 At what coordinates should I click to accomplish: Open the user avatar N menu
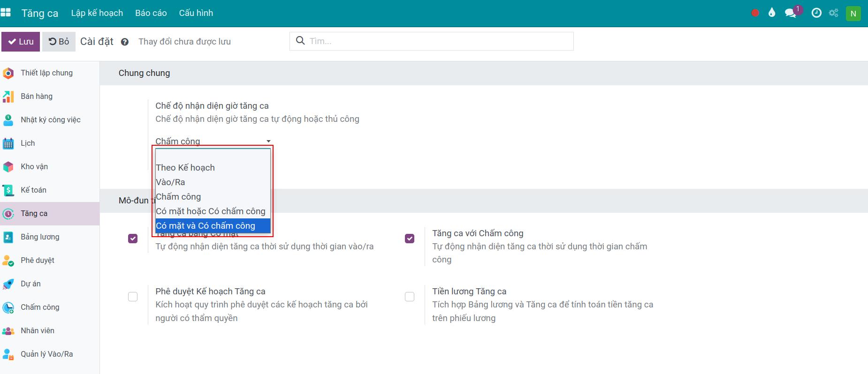click(x=853, y=14)
